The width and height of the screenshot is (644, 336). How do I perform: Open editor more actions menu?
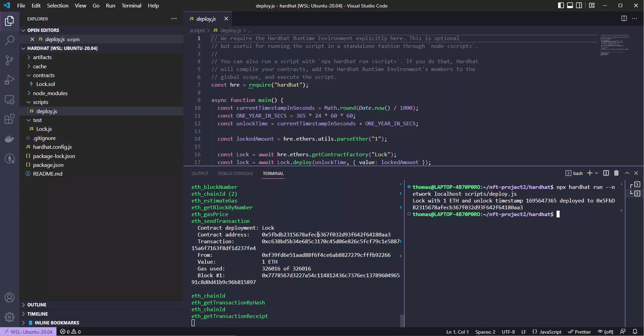[x=634, y=19]
